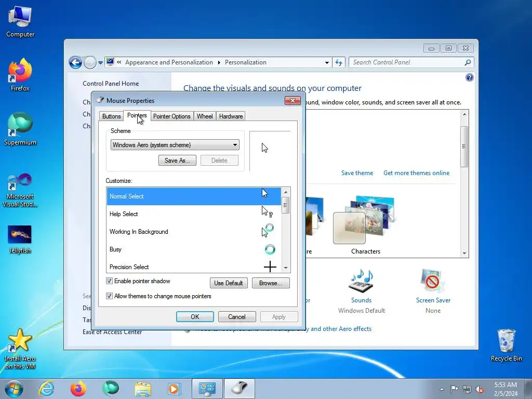
Task: Click the muted volume tray icon
Action: click(480, 389)
